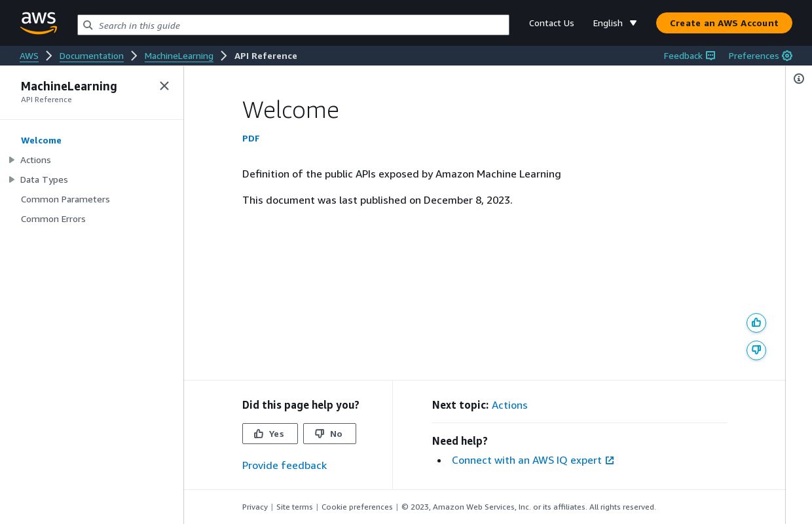Go to MachineLearning breadcrumb link
The width and height of the screenshot is (812, 524).
tap(179, 56)
